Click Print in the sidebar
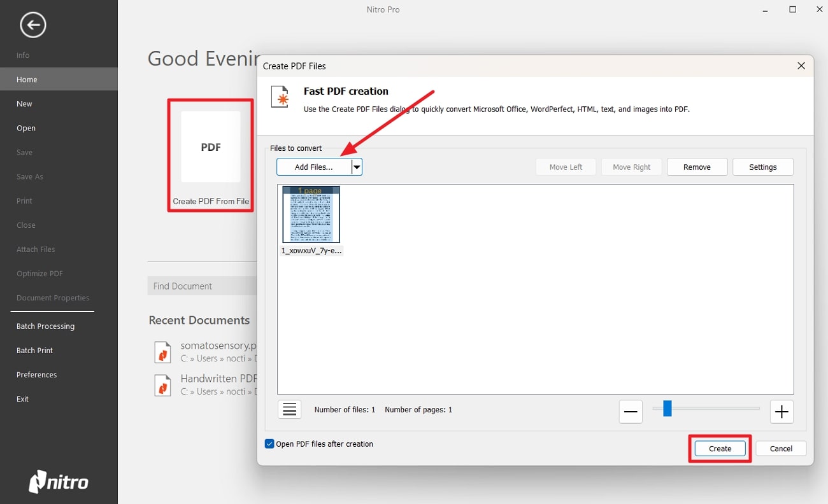The width and height of the screenshot is (828, 504). click(x=24, y=200)
